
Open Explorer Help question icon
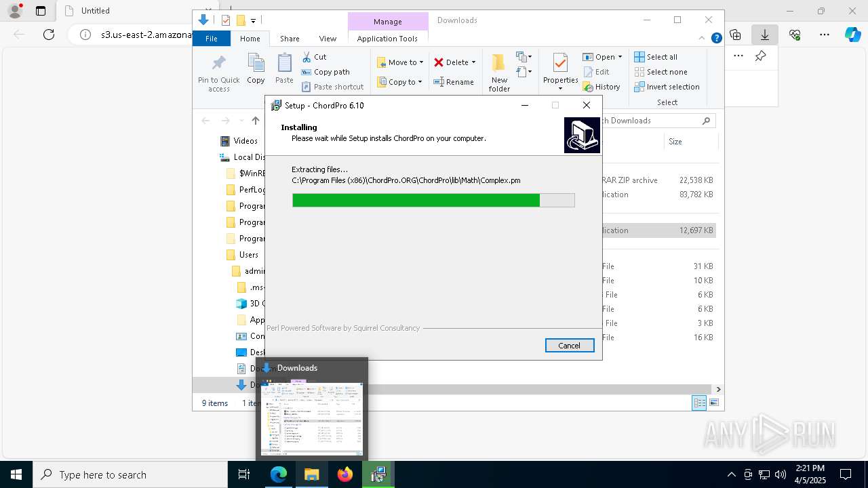tap(716, 39)
